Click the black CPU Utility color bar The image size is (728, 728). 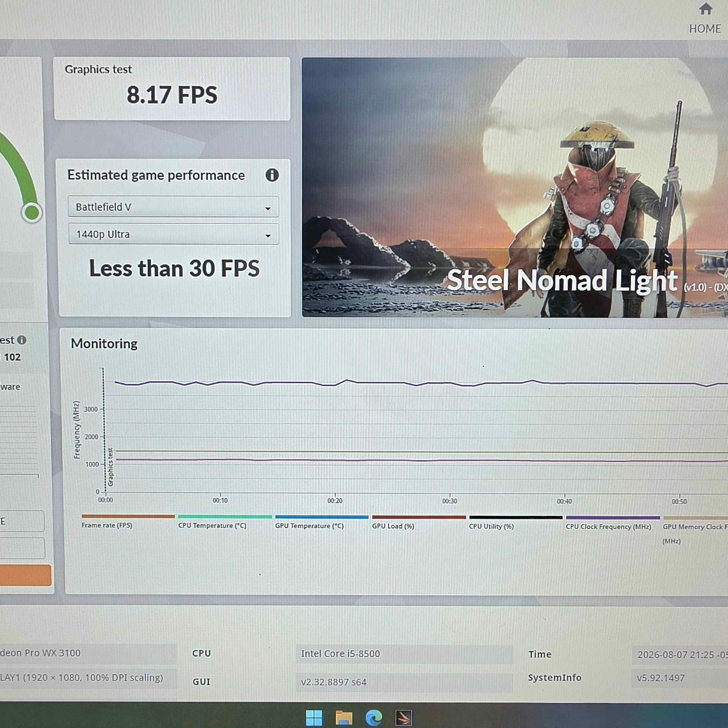[x=515, y=517]
